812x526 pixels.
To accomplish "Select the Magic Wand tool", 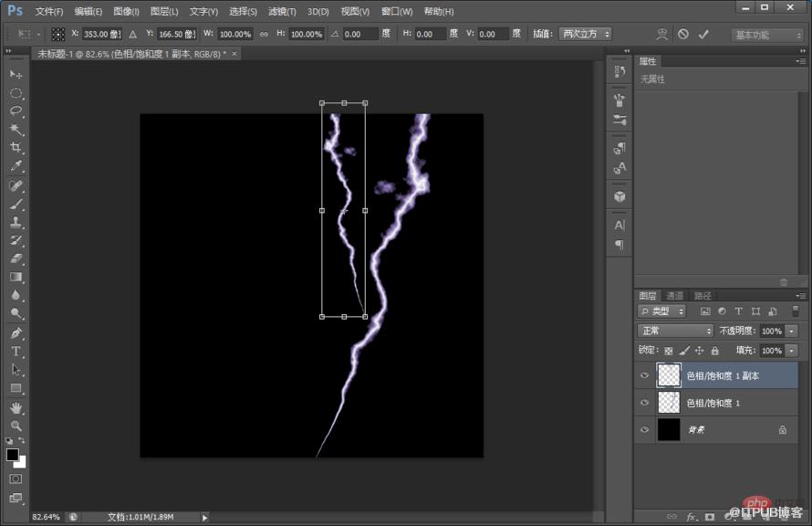I will point(16,129).
